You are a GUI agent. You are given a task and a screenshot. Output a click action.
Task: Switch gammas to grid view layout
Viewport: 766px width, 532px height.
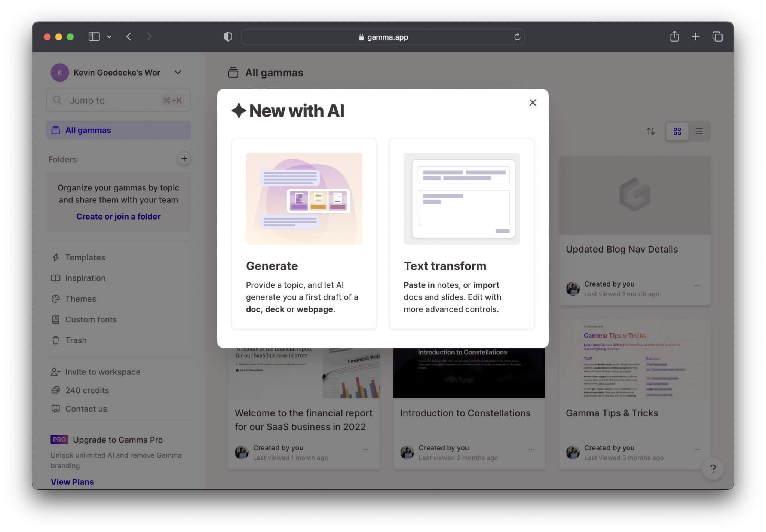(677, 131)
